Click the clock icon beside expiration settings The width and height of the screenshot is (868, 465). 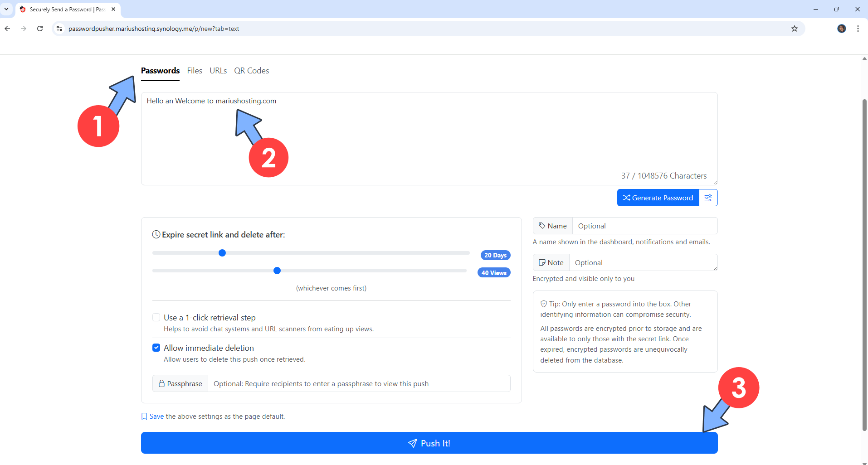156,234
